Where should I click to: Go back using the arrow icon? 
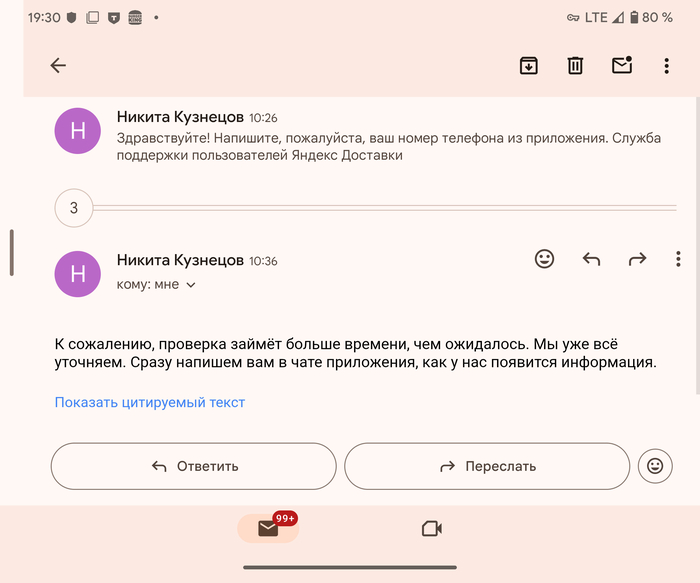(x=58, y=66)
